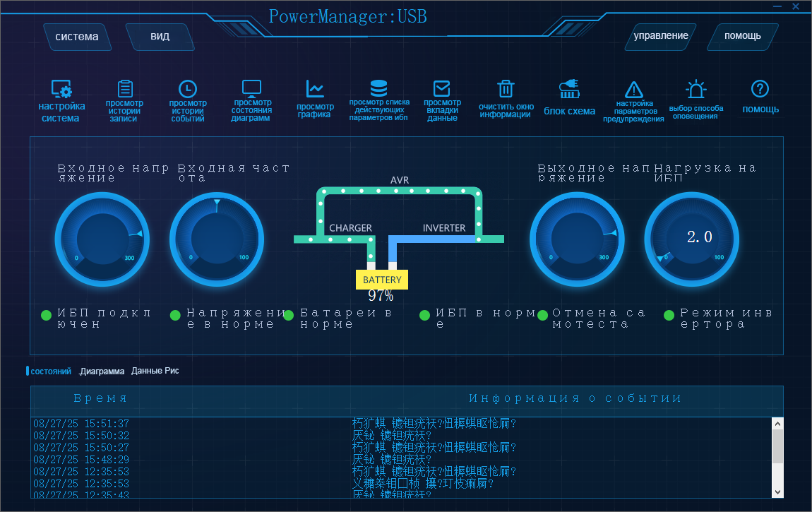812x512 pixels.
Task: Switch to the Диаграмма tab
Action: coord(102,371)
